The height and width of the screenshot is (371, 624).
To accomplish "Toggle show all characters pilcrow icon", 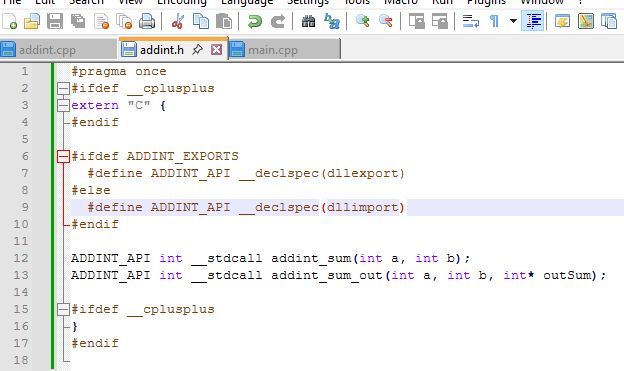I will click(494, 21).
